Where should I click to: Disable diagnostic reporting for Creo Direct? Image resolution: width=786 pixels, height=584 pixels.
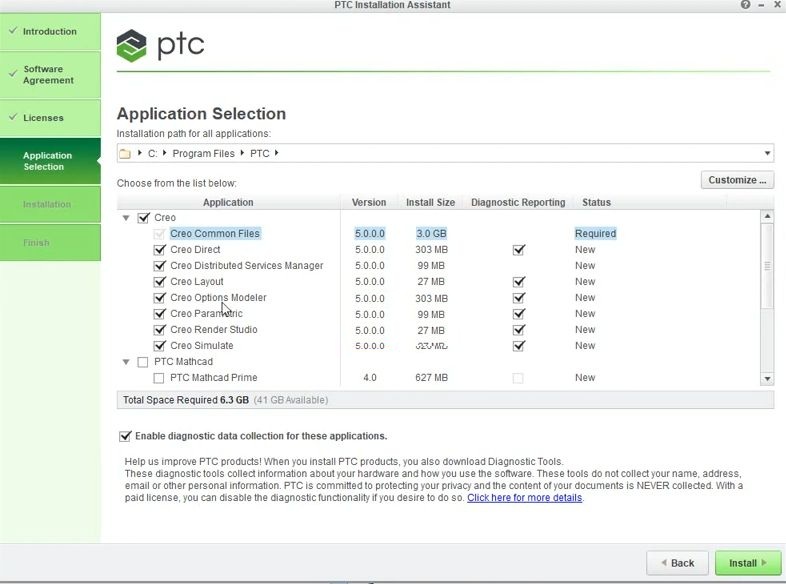[519, 250]
